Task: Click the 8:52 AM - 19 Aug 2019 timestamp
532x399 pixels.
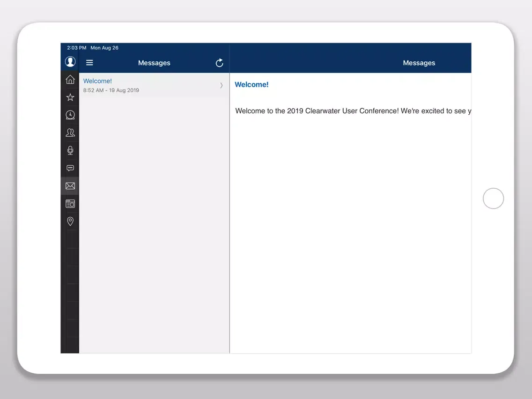Action: point(111,90)
